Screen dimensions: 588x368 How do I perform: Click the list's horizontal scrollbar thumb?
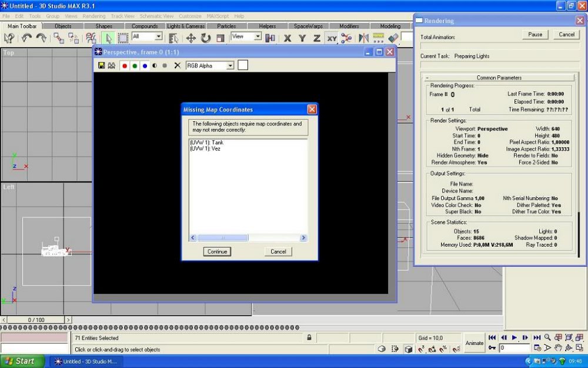(223, 238)
